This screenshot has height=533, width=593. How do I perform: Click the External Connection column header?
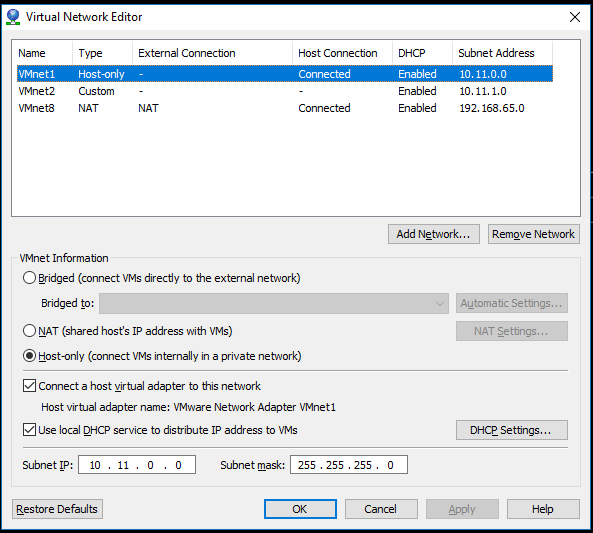tap(212, 53)
